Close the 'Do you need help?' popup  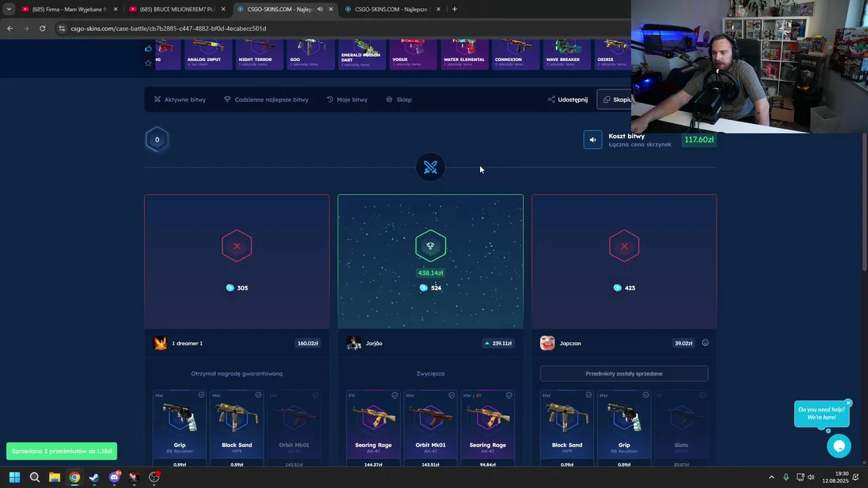pos(848,403)
